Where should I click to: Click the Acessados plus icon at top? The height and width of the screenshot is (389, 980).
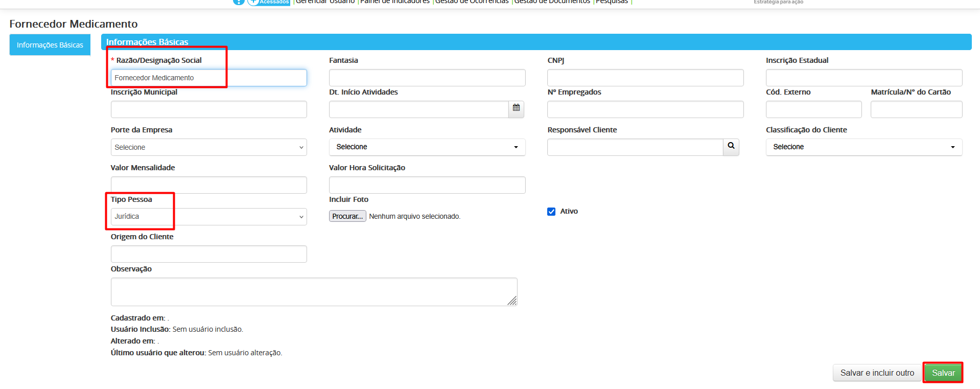click(x=253, y=2)
